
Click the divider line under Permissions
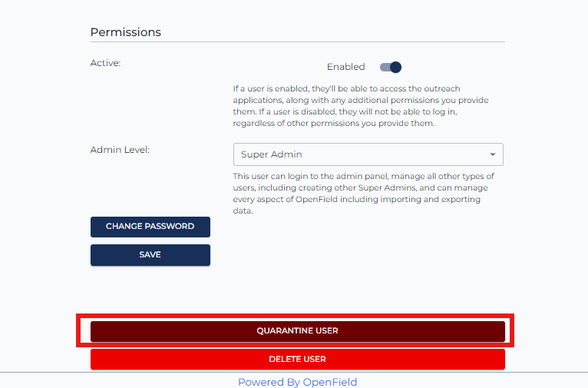[x=298, y=42]
